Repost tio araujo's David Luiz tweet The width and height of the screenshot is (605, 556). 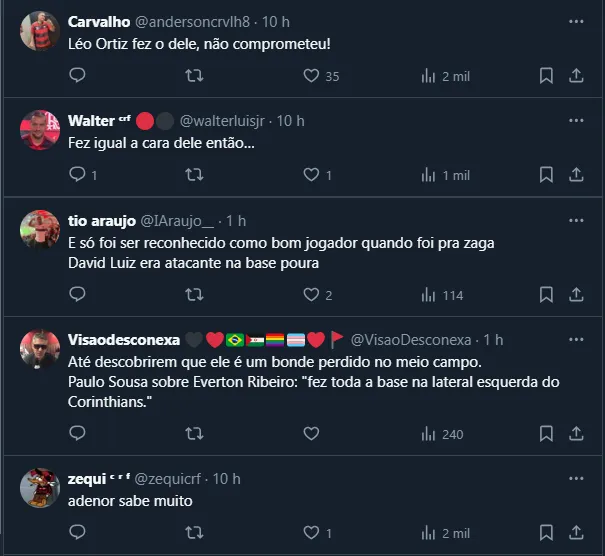pyautogui.click(x=195, y=295)
